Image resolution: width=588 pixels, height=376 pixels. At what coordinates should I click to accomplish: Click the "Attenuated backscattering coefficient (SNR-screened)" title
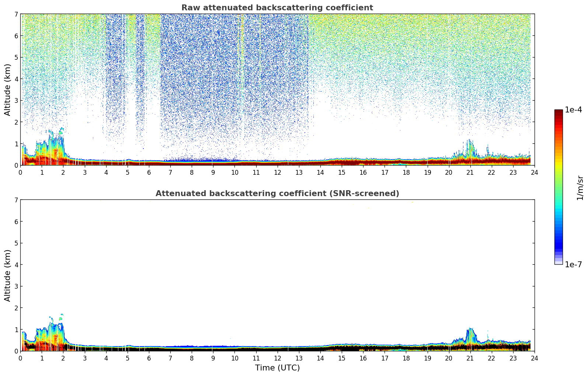click(277, 194)
